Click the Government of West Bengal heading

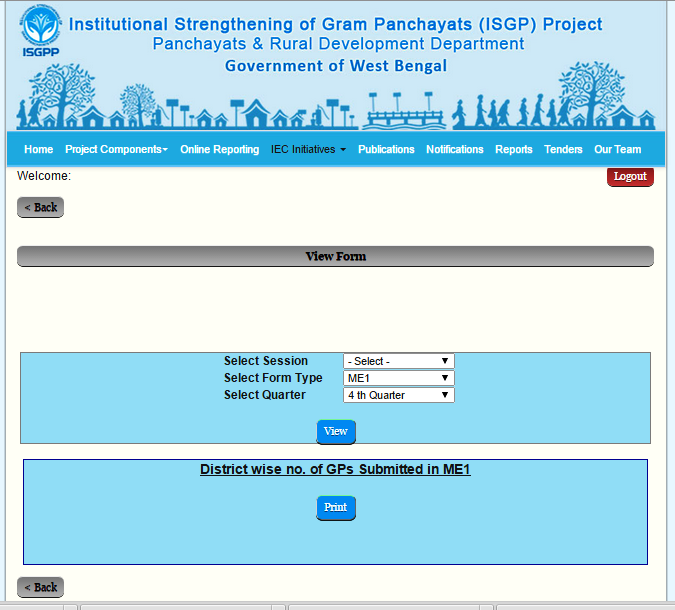pyautogui.click(x=336, y=66)
